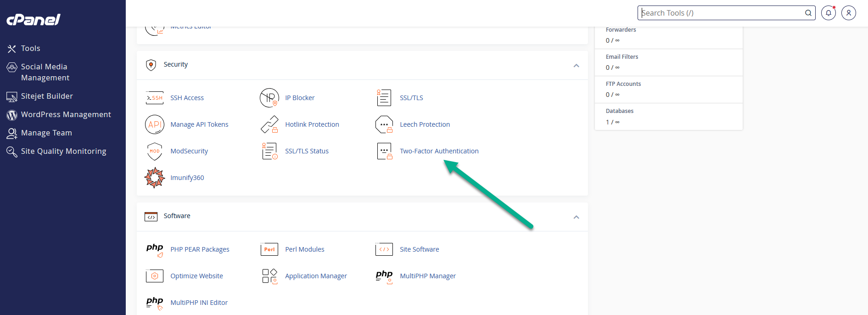Click the Manage API Tokens icon
The width and height of the screenshot is (868, 315).
[x=155, y=124]
